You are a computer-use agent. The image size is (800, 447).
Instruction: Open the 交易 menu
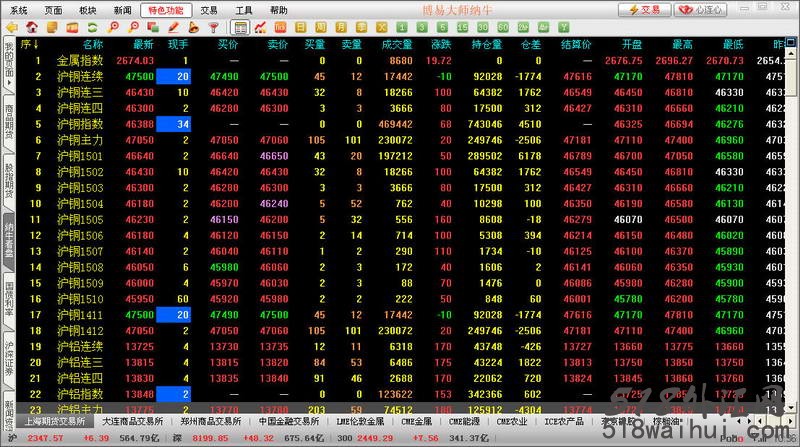(209, 10)
